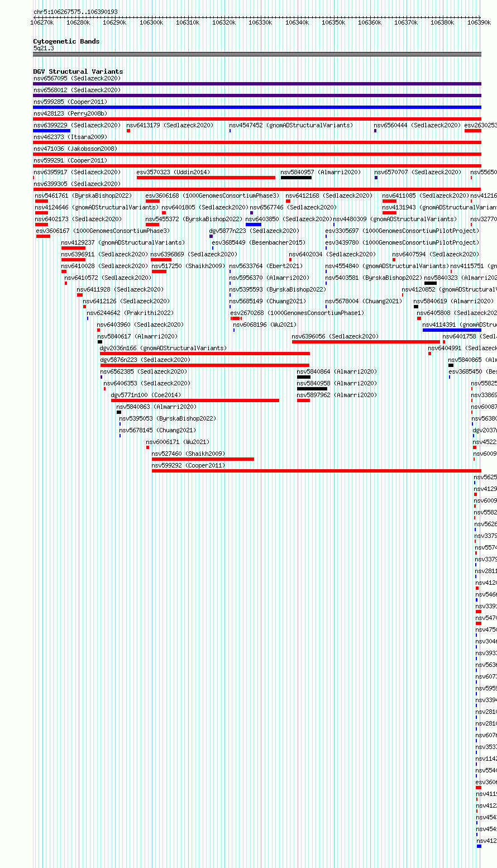Open variant esv3606167 (1000GenomesConsortiumPhase3)
This screenshot has height=868, width=497.
point(103,231)
